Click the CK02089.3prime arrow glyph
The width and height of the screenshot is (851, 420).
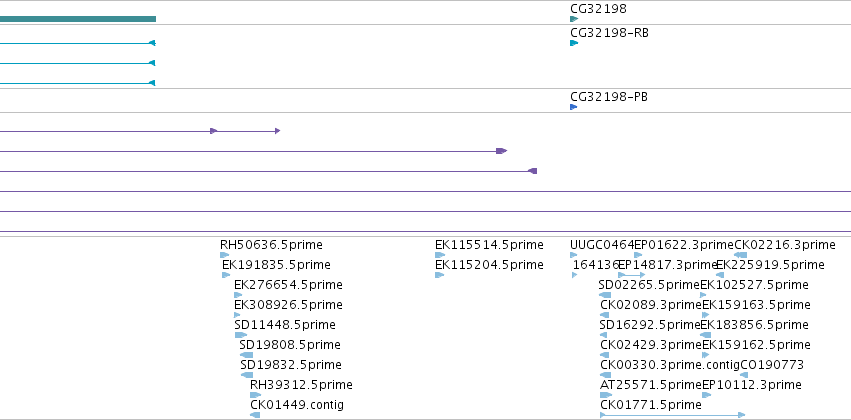(x=605, y=315)
